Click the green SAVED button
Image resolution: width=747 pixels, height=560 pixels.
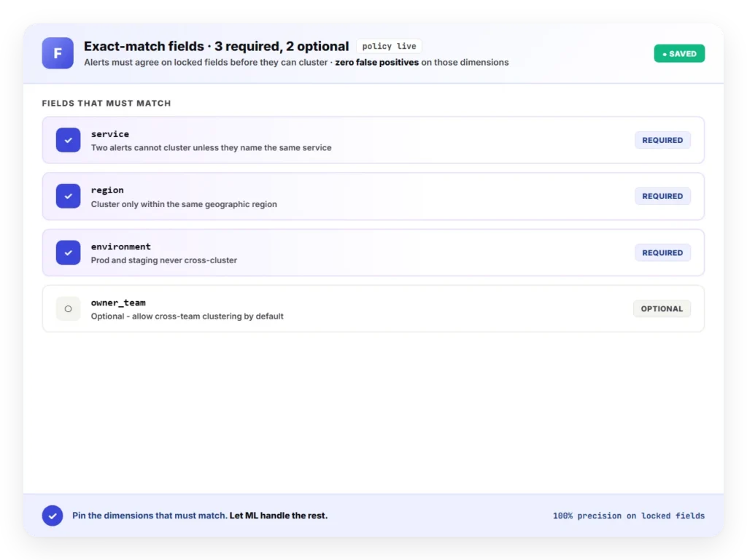point(679,54)
